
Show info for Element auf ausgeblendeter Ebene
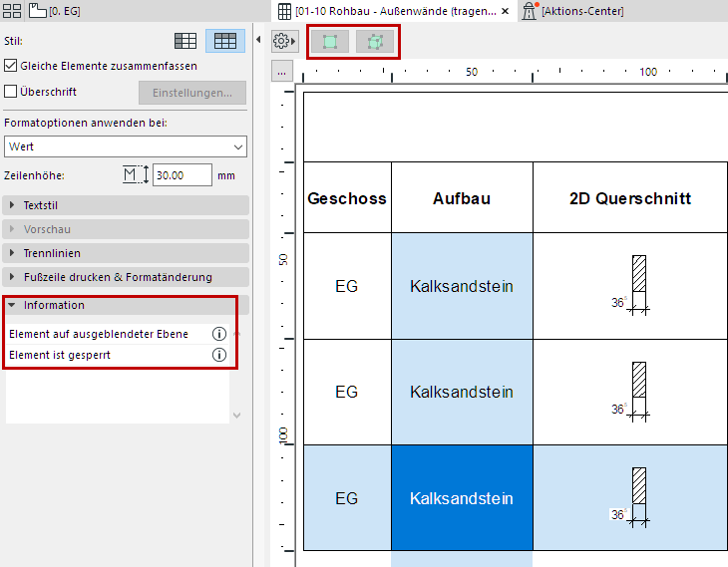tap(219, 334)
